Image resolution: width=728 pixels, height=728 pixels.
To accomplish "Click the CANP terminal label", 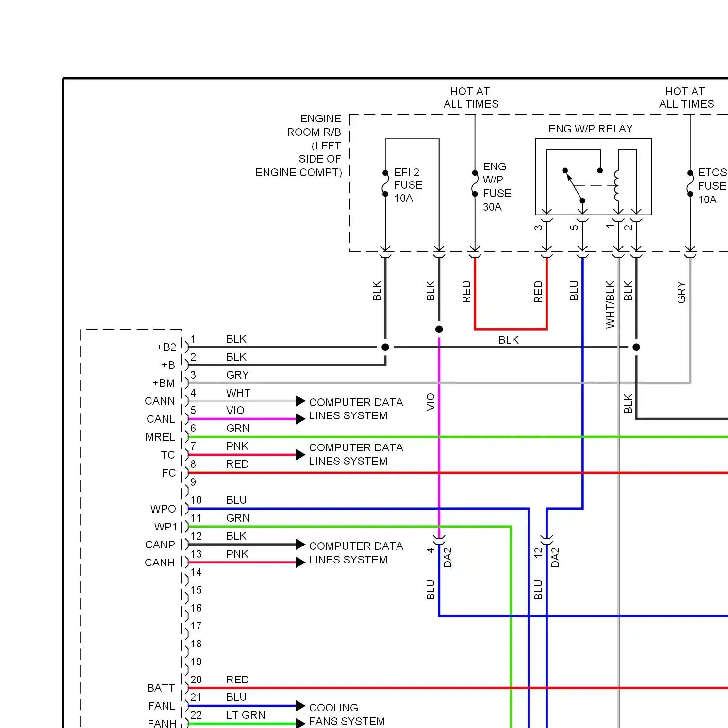I will [x=160, y=545].
